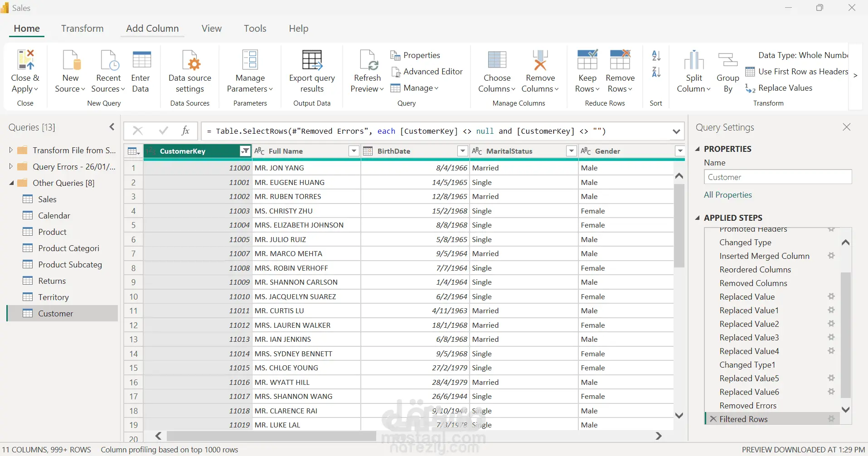Click the query Name input field
The height and width of the screenshot is (456, 868).
pos(777,177)
